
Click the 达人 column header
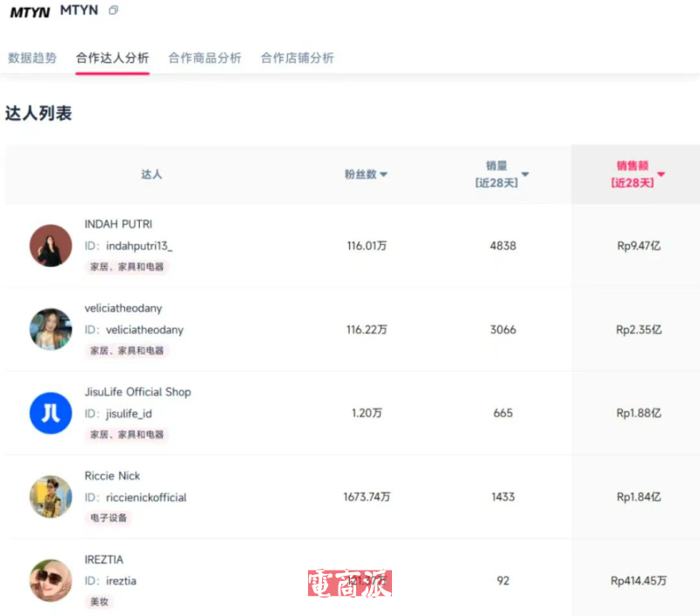pyautogui.click(x=151, y=174)
